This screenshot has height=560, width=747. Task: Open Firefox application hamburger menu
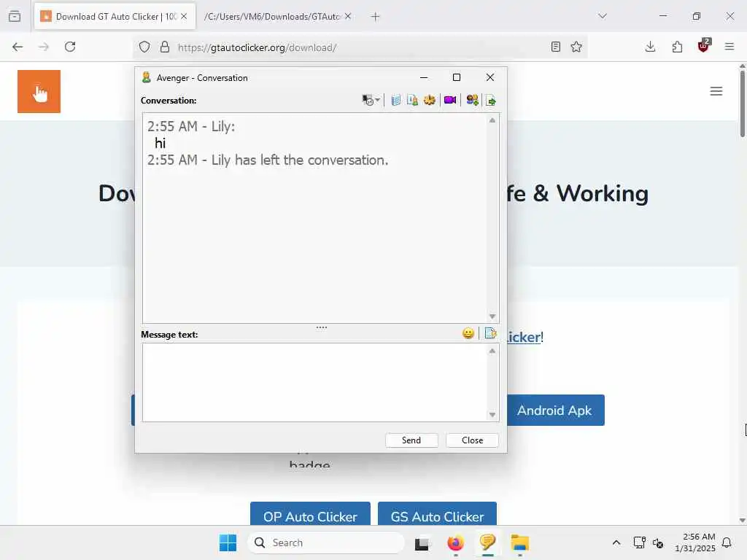coord(729,47)
